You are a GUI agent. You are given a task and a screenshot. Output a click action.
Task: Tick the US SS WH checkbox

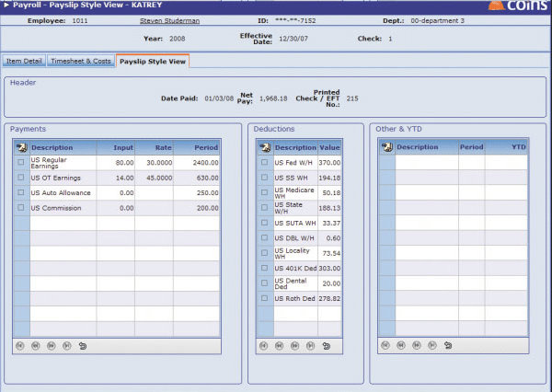coord(264,178)
